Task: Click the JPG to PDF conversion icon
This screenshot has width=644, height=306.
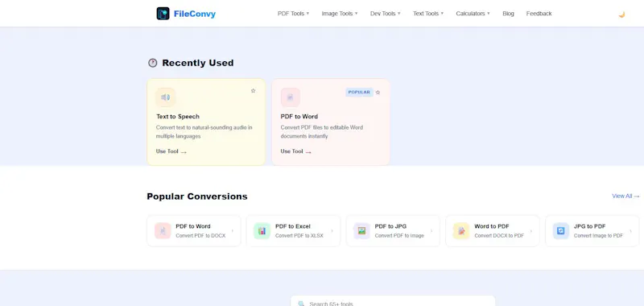Action: [560, 231]
